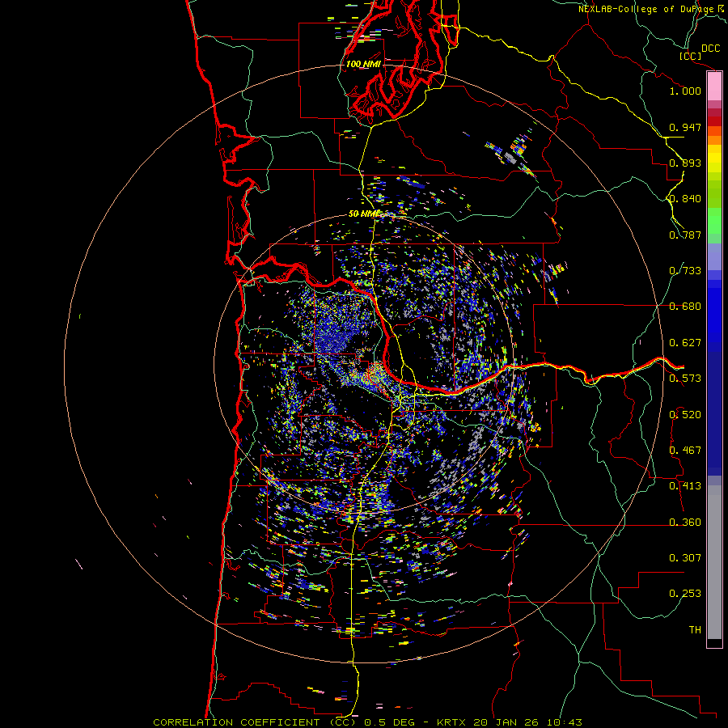Click the 1.000 value on the color scale
This screenshot has height=728, width=728.
(685, 91)
